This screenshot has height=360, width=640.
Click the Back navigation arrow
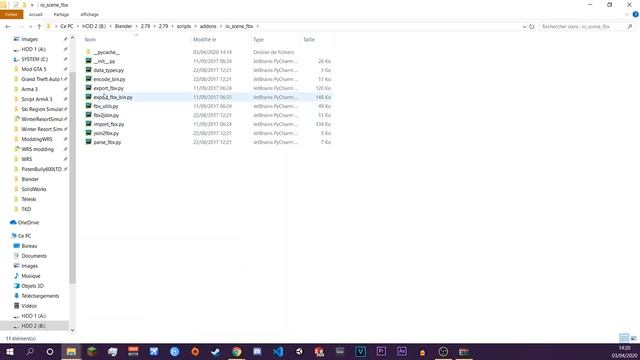point(8,27)
